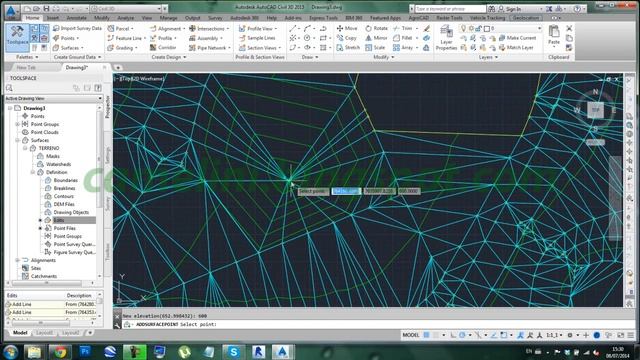Toggle object snap in status bar
The width and height of the screenshot is (640, 360).
pos(504,335)
